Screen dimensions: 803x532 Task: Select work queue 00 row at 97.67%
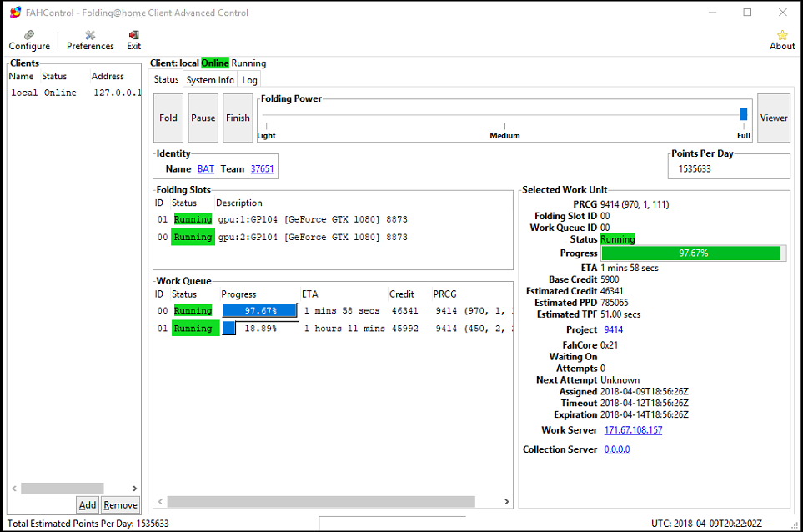(x=333, y=310)
